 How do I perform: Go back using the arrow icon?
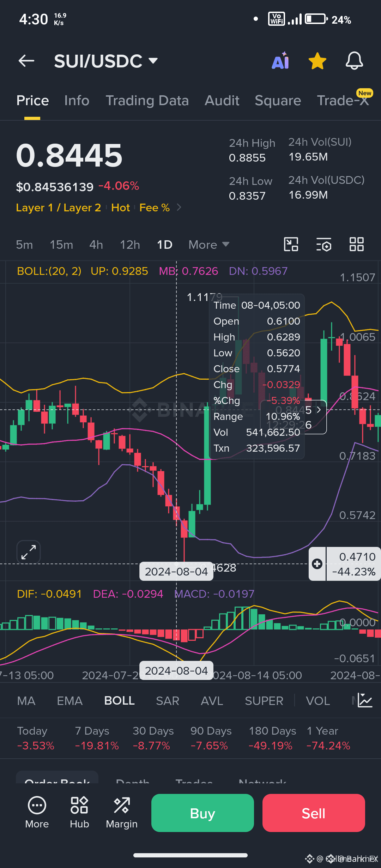[26, 61]
